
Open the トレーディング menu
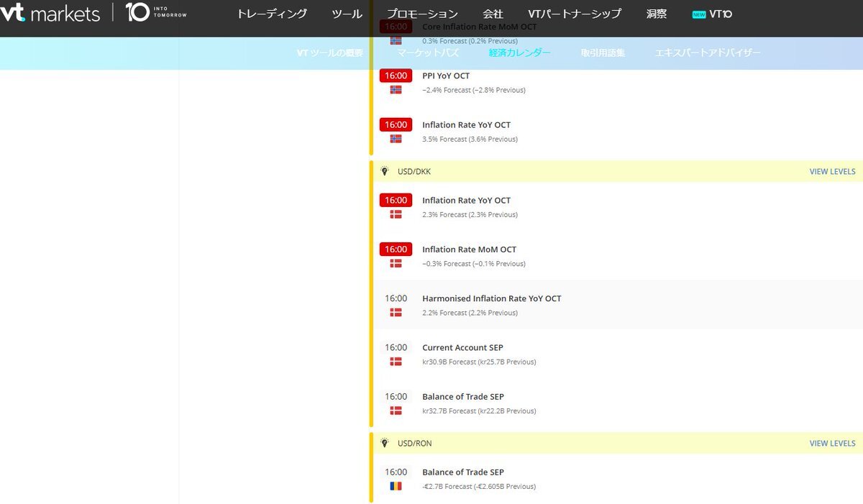tap(272, 14)
